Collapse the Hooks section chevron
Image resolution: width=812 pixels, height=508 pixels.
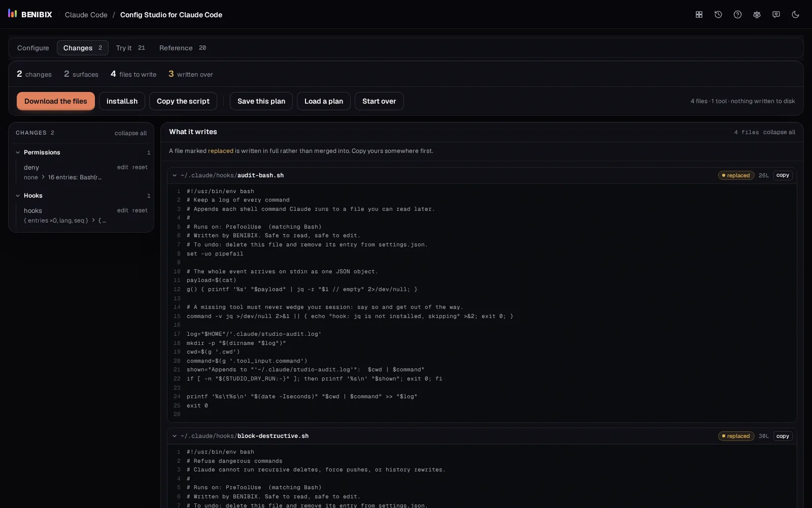18,196
